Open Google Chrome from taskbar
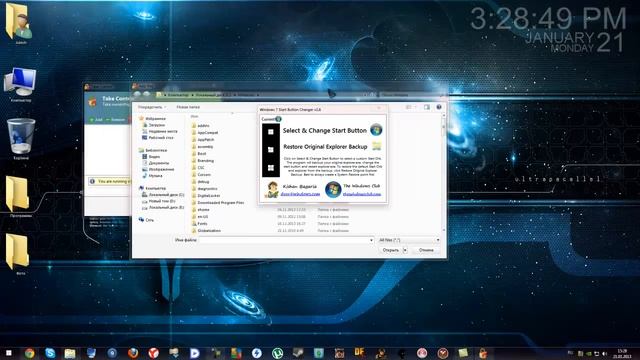Viewport: 640px width, 360px height. tap(29, 353)
